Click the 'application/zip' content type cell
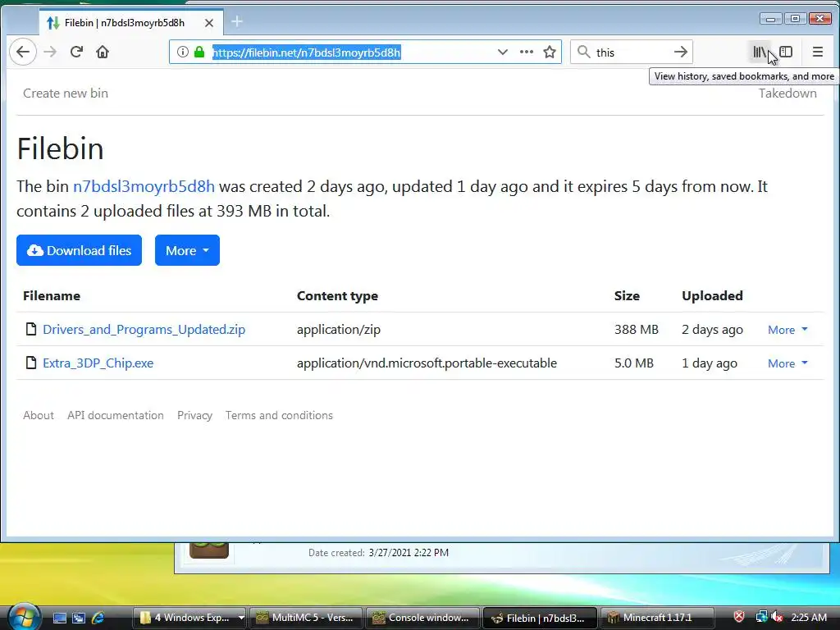The image size is (840, 630). [339, 330]
